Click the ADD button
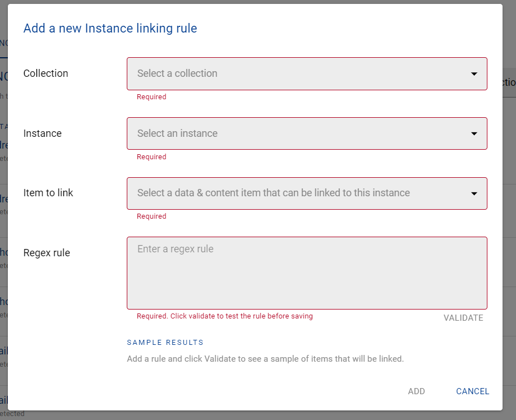Image resolution: width=516 pixels, height=420 pixels. (x=416, y=391)
